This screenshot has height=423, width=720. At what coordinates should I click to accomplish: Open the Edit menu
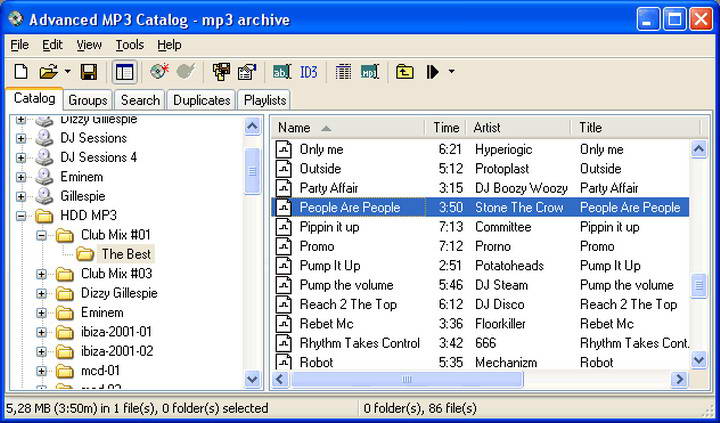[52, 45]
